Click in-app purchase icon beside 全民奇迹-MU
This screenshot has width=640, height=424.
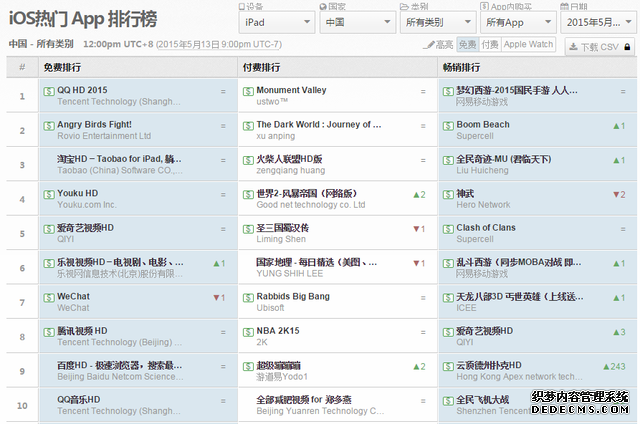(448, 160)
